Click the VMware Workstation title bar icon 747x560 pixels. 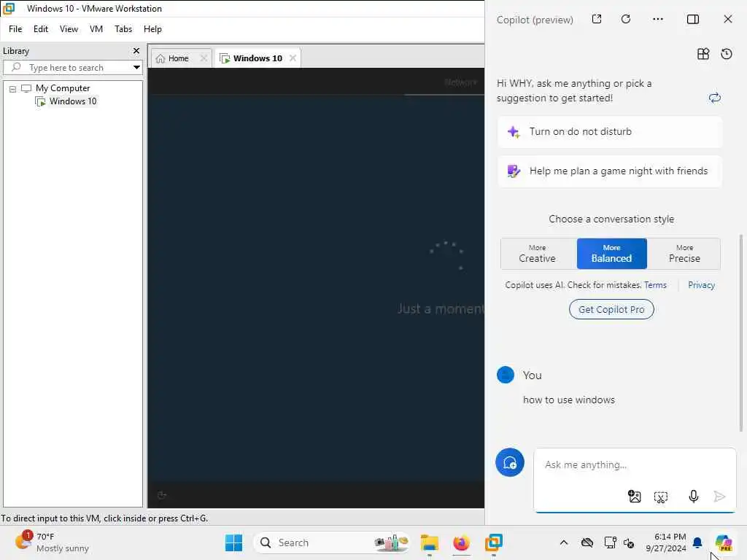click(9, 9)
